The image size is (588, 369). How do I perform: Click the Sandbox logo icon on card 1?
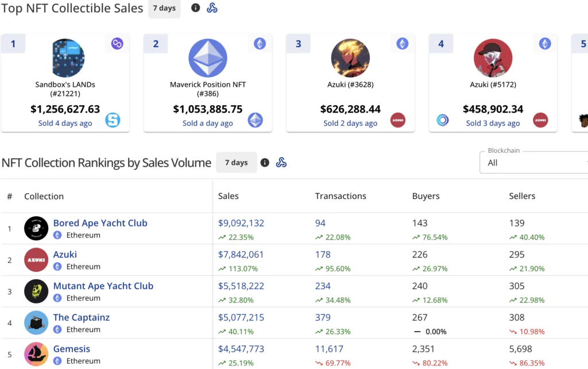(x=113, y=120)
